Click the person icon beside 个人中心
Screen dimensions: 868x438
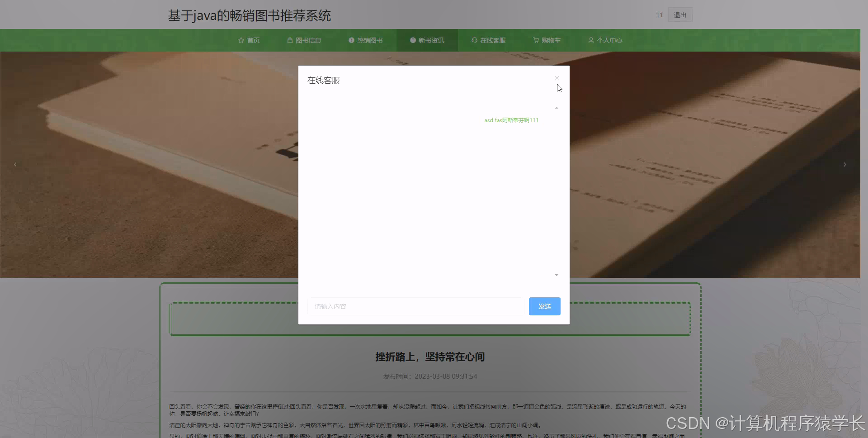coord(591,40)
